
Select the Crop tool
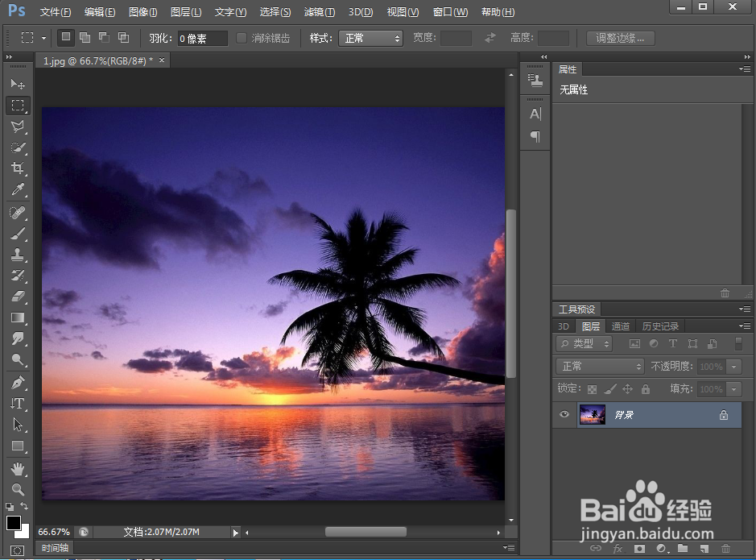click(18, 168)
